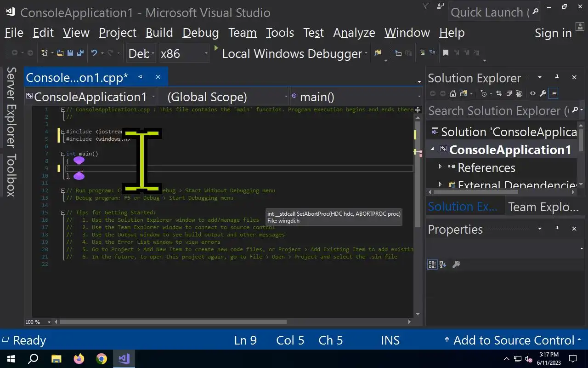
Task: Click the Open File folder icon in toolbar
Action: click(60, 53)
